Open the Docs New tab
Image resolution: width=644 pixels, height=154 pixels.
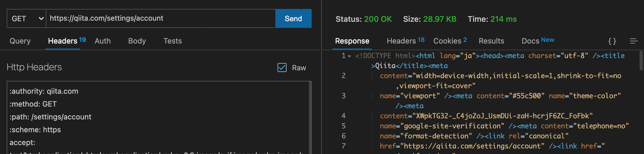[x=538, y=41]
